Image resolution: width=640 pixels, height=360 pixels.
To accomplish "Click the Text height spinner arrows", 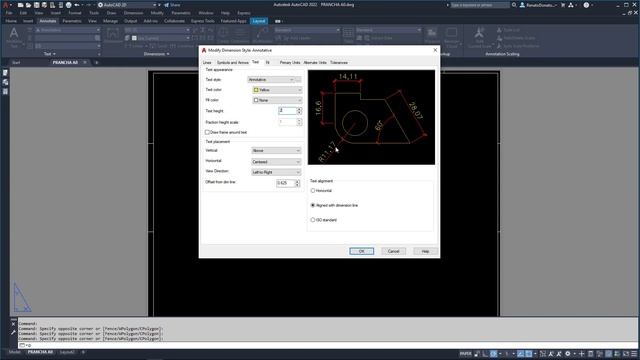I will click(x=300, y=111).
